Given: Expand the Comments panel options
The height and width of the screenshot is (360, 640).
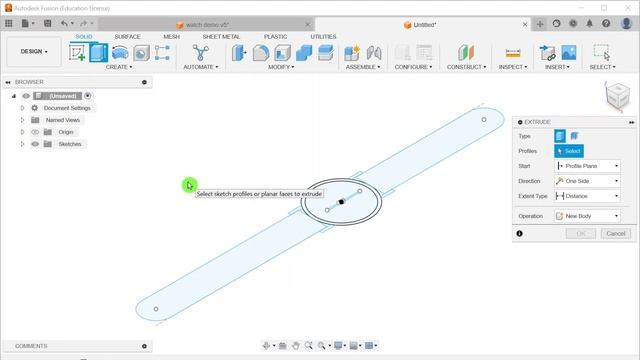Looking at the screenshot, I should pos(144,346).
